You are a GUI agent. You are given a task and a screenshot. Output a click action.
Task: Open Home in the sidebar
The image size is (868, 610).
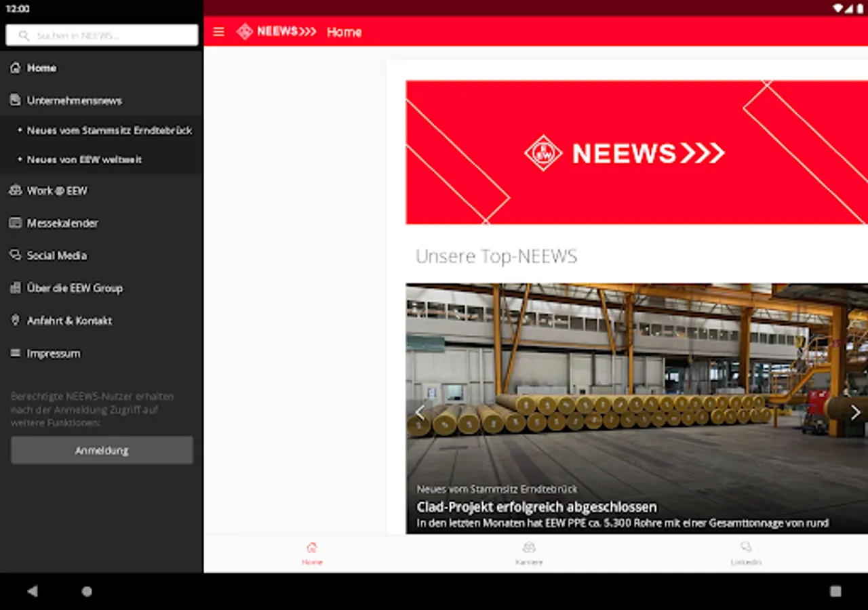[102, 68]
